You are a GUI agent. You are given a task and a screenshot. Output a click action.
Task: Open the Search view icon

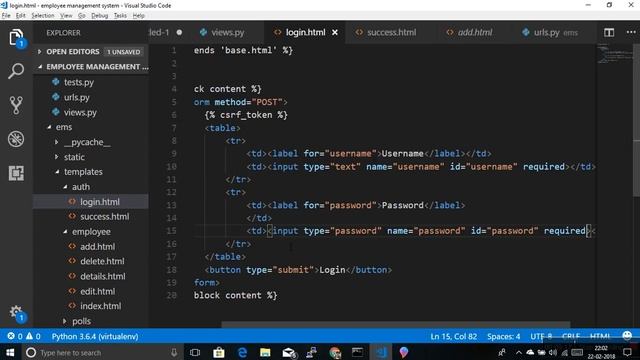coord(16,71)
